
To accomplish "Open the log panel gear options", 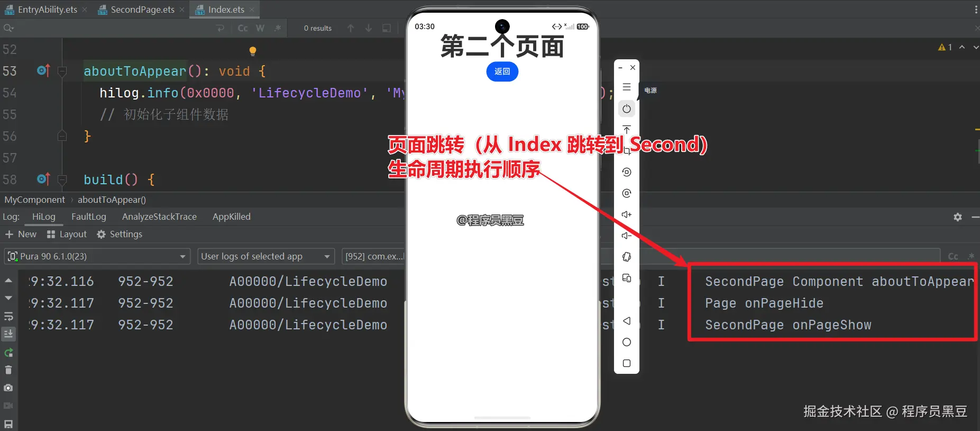I will coord(958,217).
